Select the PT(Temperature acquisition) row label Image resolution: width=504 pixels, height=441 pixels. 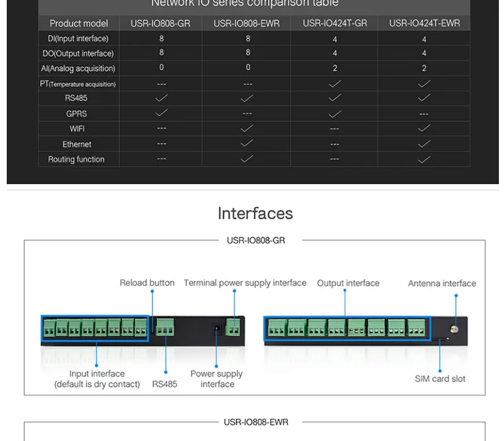pos(77,84)
